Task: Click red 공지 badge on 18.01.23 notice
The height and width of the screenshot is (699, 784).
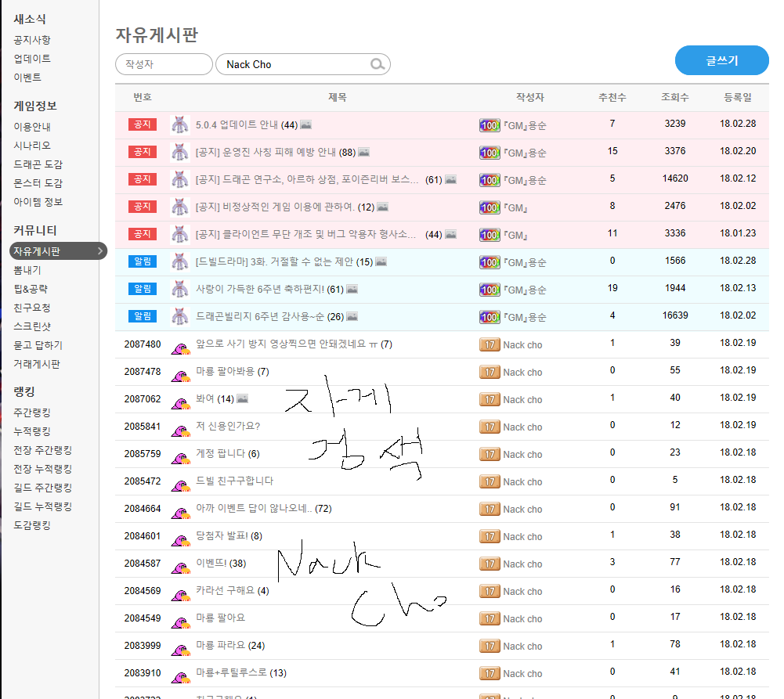Action: pyautogui.click(x=143, y=233)
